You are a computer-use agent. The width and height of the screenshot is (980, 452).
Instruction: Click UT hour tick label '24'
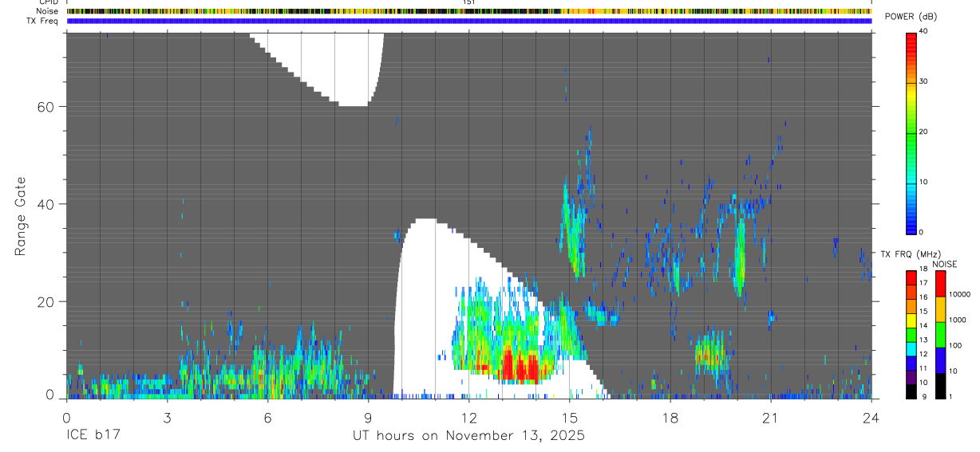[x=871, y=417]
